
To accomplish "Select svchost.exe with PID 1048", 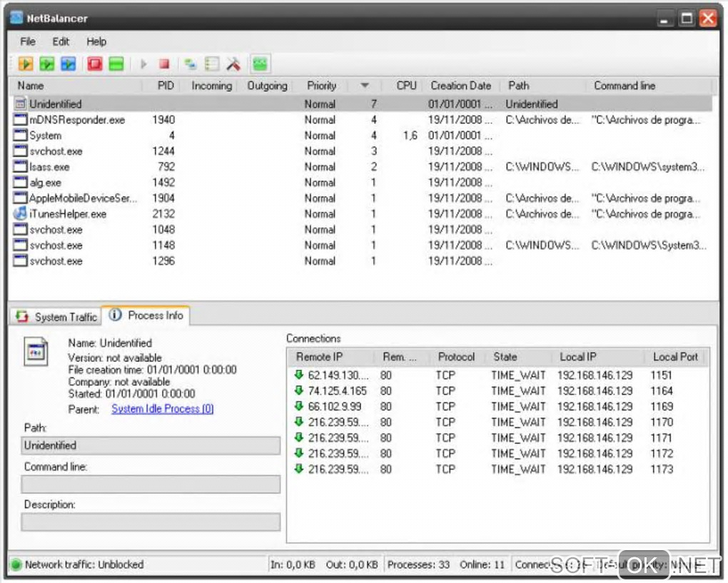I will tap(362, 229).
